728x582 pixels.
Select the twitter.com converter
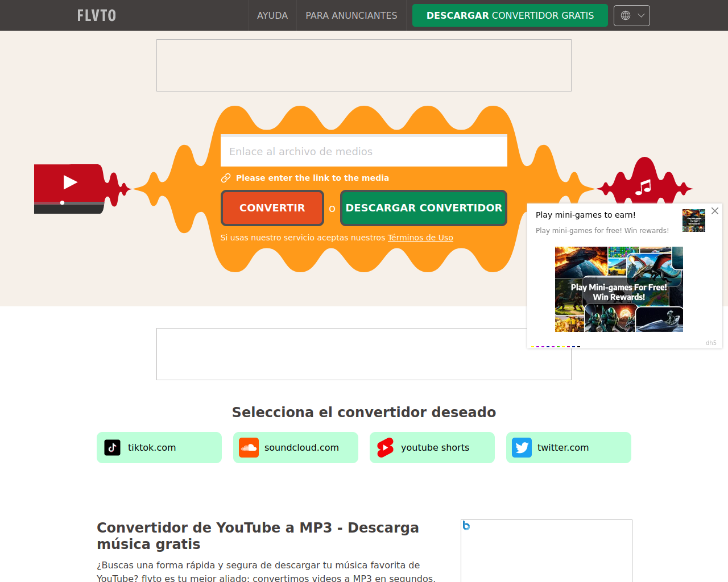[569, 447]
